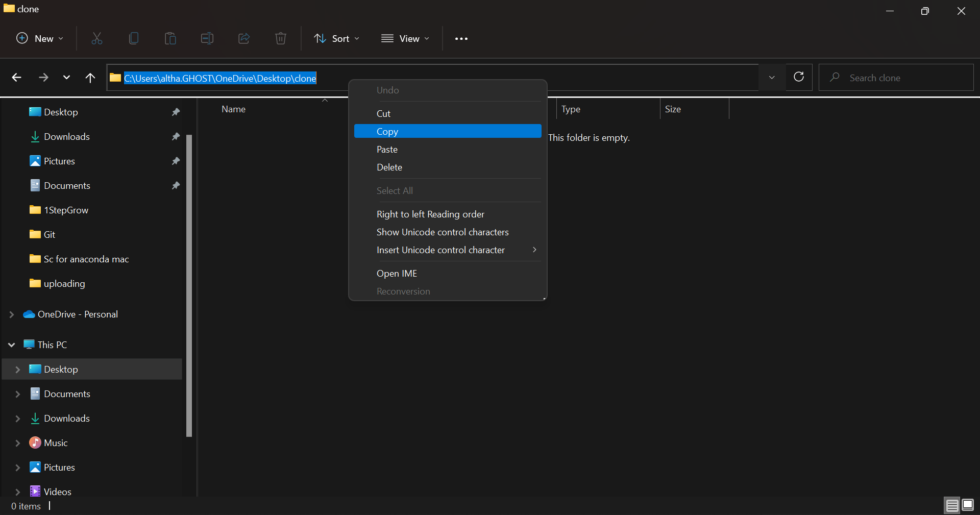Viewport: 980px width, 515px height.
Task: Open Insert Unicode control character submenu
Action: (448, 250)
